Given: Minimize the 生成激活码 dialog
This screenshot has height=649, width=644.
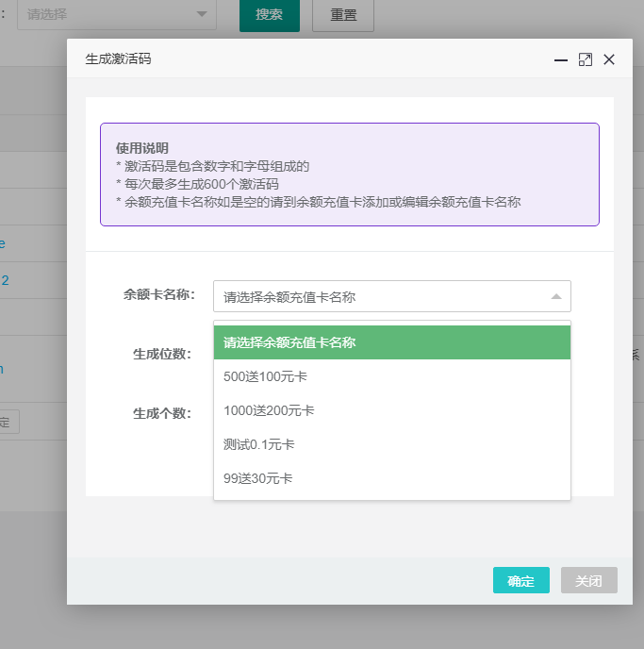Looking at the screenshot, I should tap(561, 59).
